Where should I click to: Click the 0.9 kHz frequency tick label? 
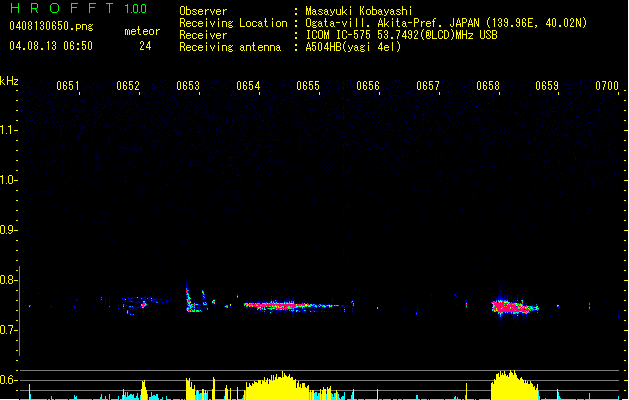(8, 230)
